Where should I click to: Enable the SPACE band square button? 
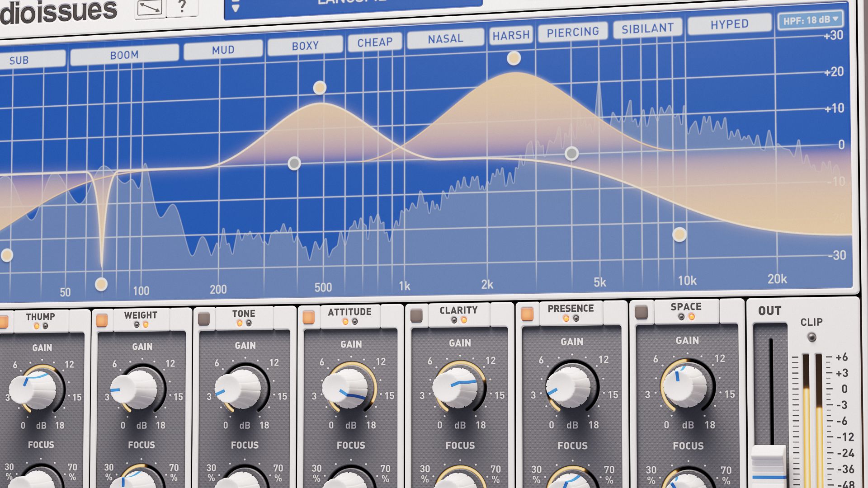click(x=642, y=312)
